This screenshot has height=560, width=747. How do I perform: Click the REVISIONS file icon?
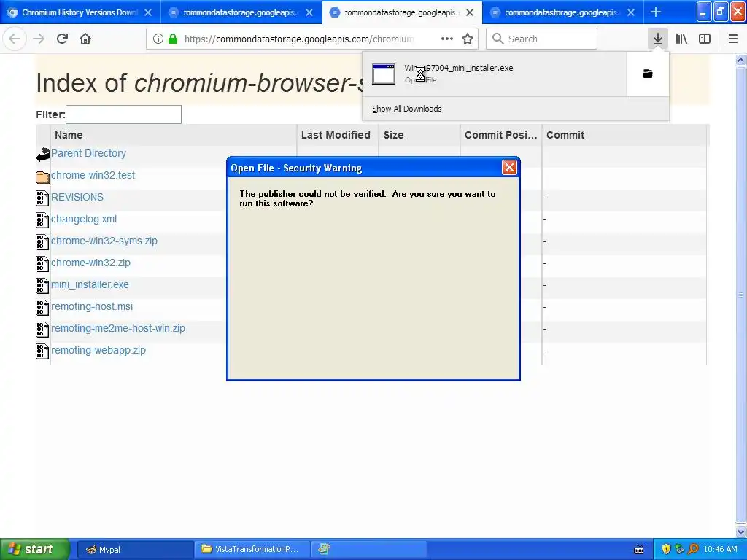[42, 198]
